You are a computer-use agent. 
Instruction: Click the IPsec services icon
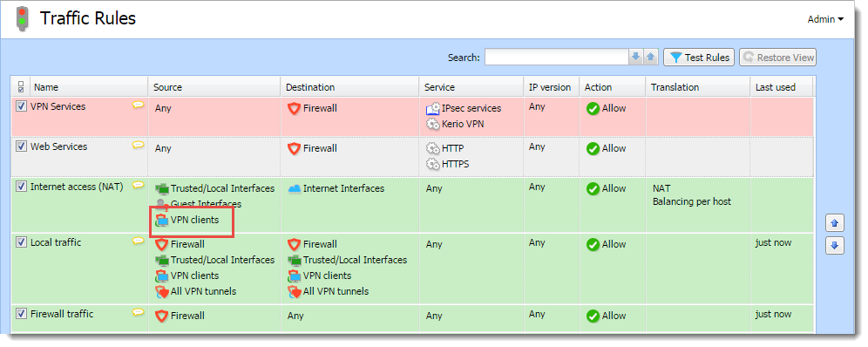[433, 108]
